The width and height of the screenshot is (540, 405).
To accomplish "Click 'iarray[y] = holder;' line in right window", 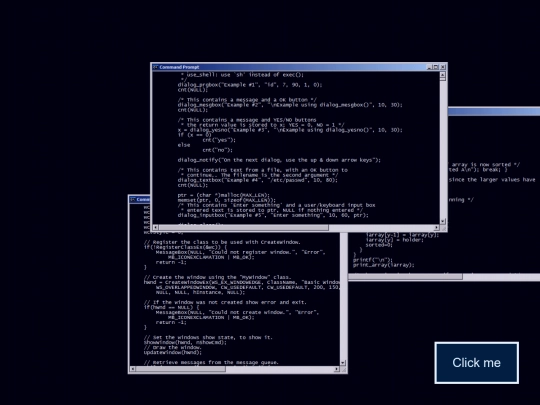I will click(395, 240).
